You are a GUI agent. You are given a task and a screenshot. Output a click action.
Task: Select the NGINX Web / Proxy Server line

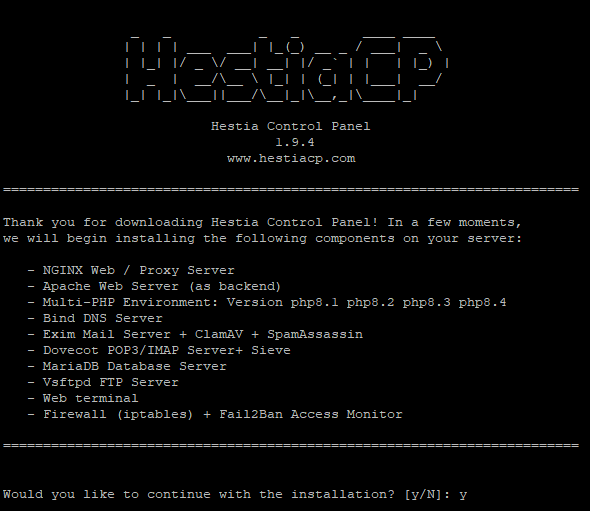point(131,270)
